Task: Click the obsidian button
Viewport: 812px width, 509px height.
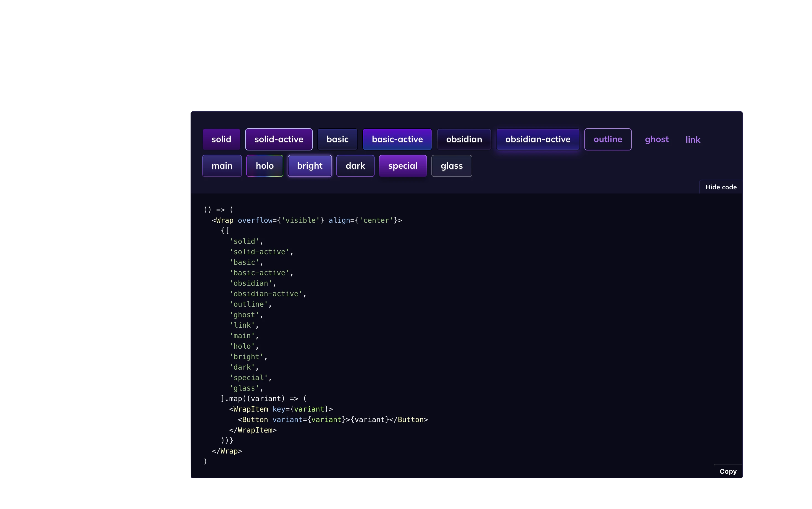Action: point(464,139)
